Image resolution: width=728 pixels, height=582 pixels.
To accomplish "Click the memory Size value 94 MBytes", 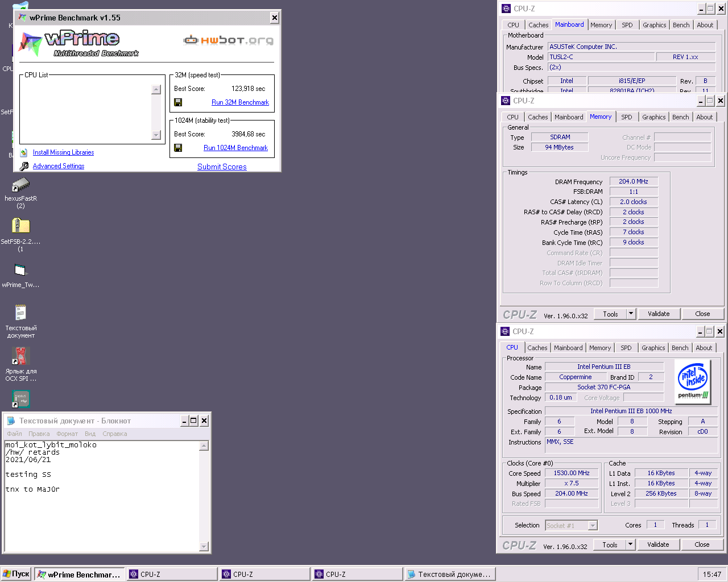I will (560, 147).
